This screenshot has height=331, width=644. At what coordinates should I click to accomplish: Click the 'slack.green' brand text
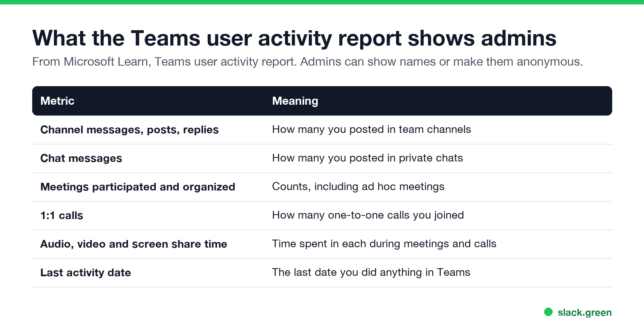(x=584, y=312)
